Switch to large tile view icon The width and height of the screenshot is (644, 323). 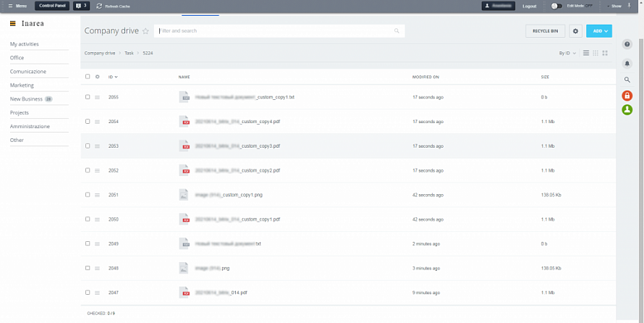click(x=605, y=53)
